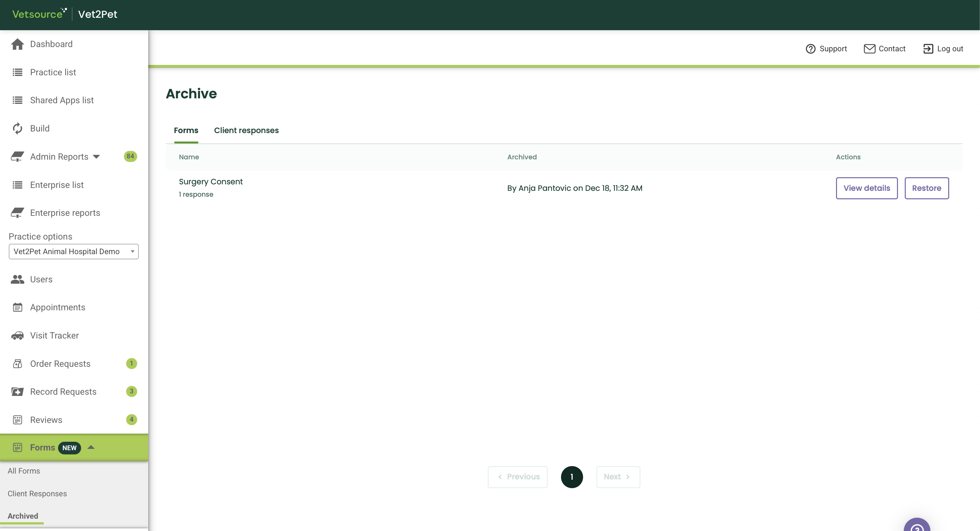Open the Vet2Pet Animal Hospital Demo dropdown
The width and height of the screenshot is (980, 531).
click(73, 252)
